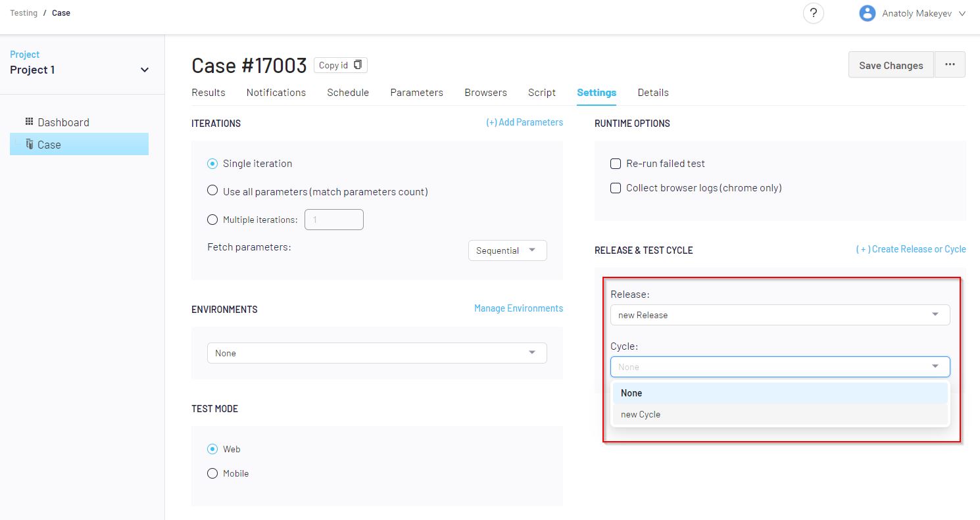Click the Save Changes button
This screenshot has width=980, height=520.
pyautogui.click(x=891, y=65)
